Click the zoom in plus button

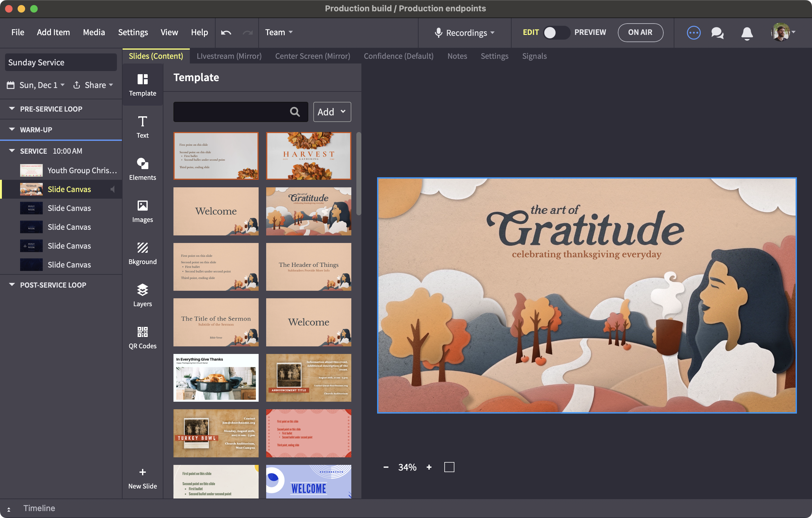pos(429,467)
